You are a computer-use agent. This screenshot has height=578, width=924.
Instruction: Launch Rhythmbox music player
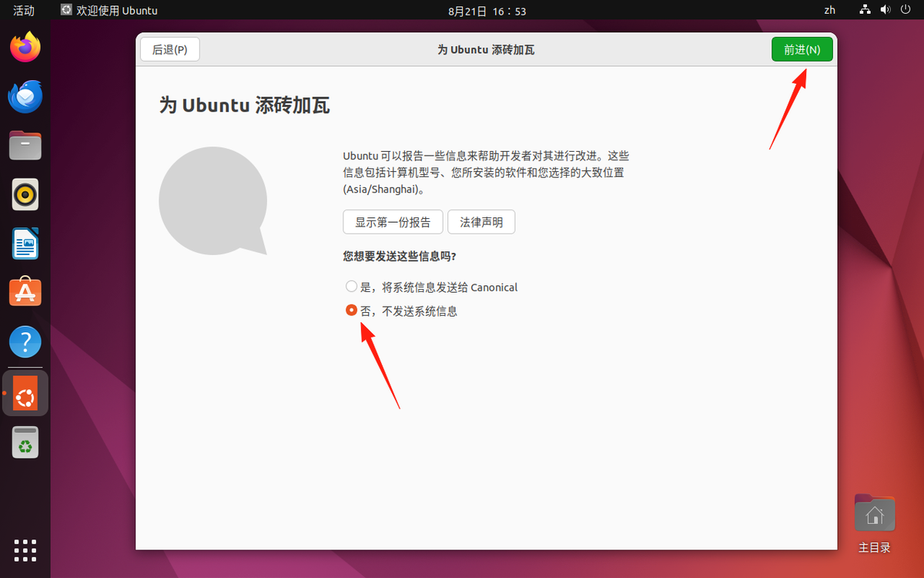click(25, 194)
